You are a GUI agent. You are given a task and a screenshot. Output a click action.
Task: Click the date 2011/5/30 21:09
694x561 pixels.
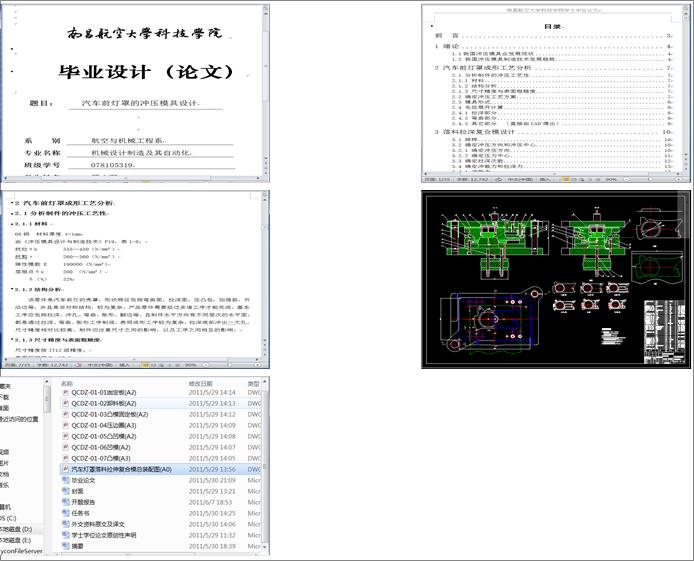(212, 480)
